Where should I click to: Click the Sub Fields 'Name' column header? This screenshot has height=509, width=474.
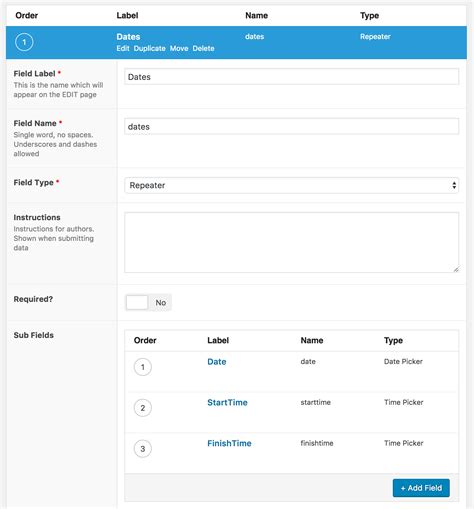coord(312,340)
